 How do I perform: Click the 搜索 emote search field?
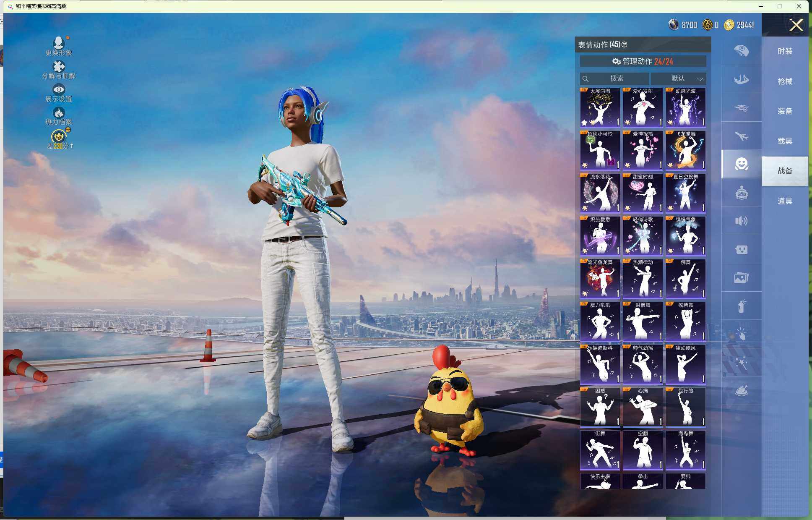tap(615, 78)
